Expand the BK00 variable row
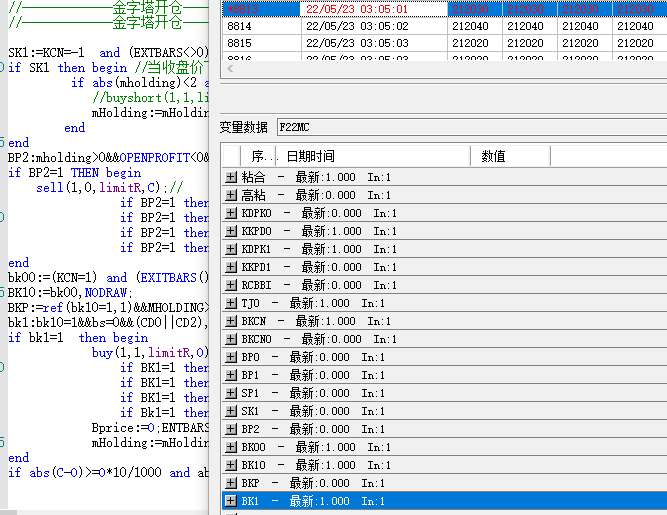667x515 pixels. click(231, 447)
